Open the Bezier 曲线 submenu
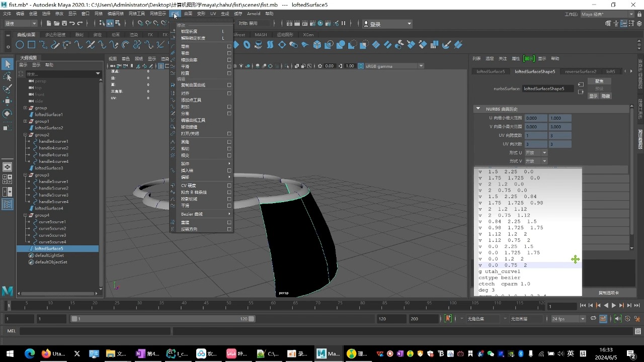 [201, 214]
